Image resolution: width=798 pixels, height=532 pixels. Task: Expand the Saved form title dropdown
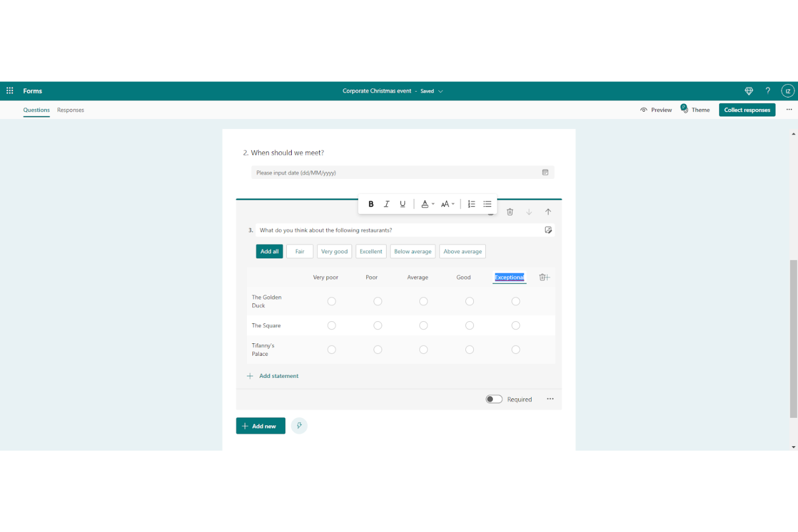coord(441,91)
